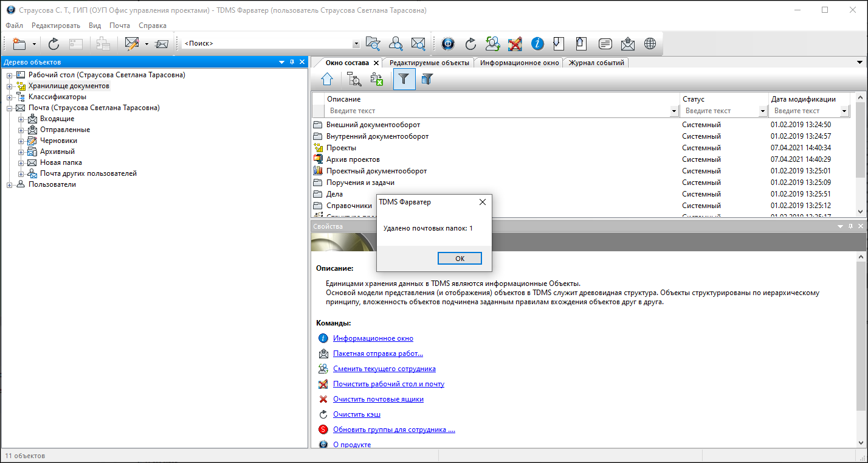The height and width of the screenshot is (463, 868).
Task: Click the search mail envelope-magnifier icon
Action: tap(418, 43)
